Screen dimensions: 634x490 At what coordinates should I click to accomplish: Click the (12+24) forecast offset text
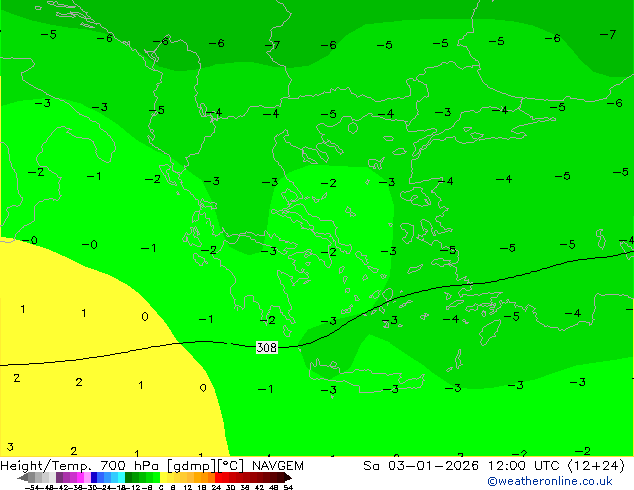coord(596,466)
